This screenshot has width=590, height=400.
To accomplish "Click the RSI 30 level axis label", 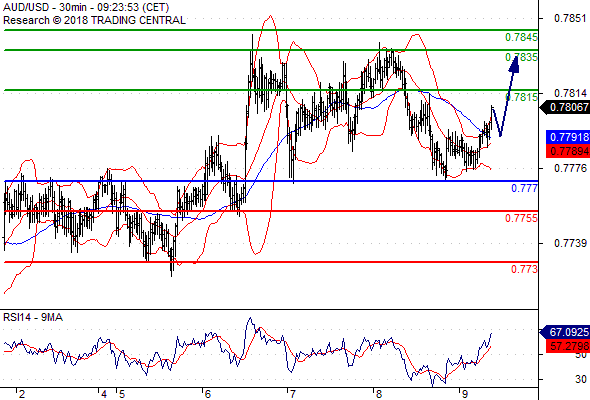I will 581,379.
